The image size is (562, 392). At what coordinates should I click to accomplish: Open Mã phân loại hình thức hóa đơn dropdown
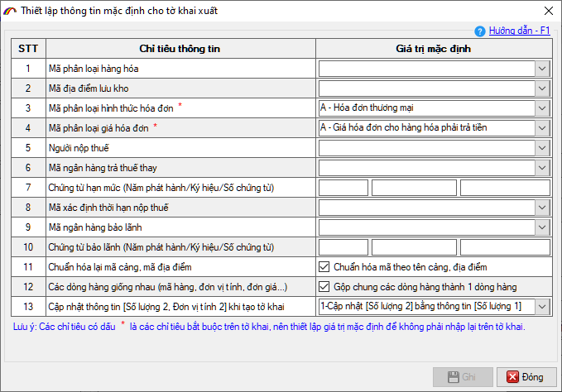(x=542, y=108)
